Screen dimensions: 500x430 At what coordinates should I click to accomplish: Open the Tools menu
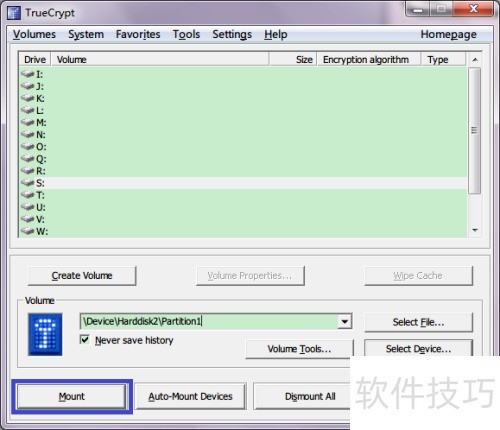coord(186,34)
